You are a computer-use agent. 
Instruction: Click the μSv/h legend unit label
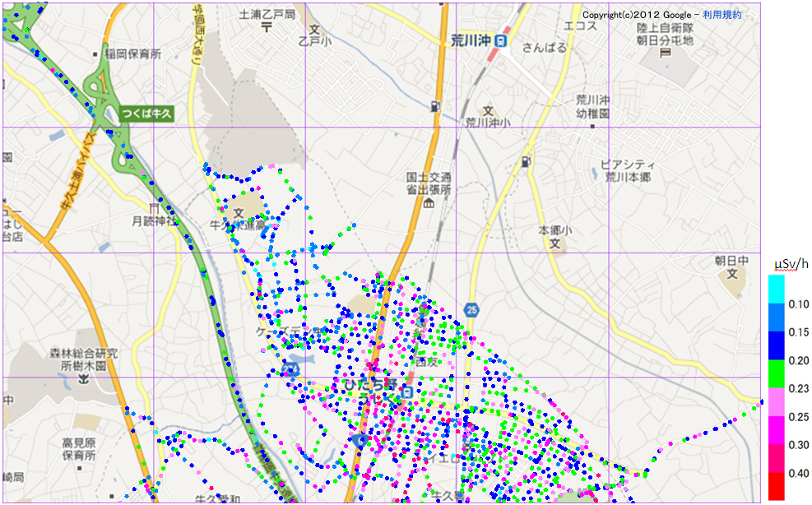791,264
